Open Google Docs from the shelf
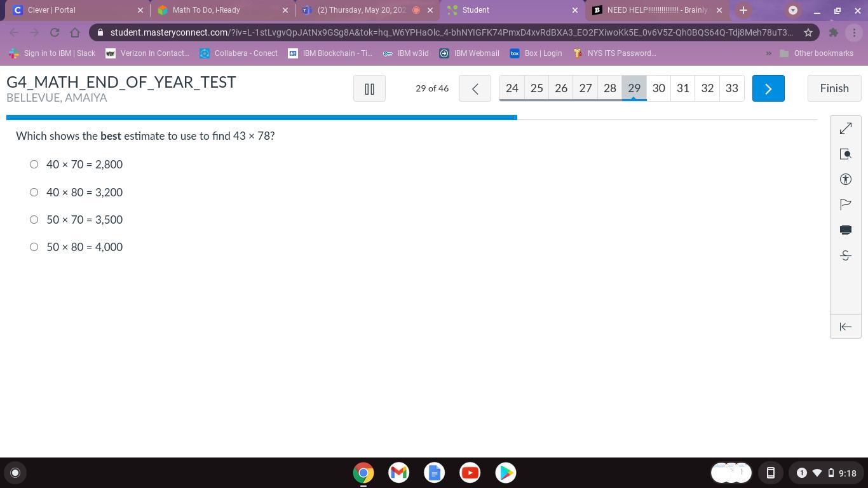 435,473
